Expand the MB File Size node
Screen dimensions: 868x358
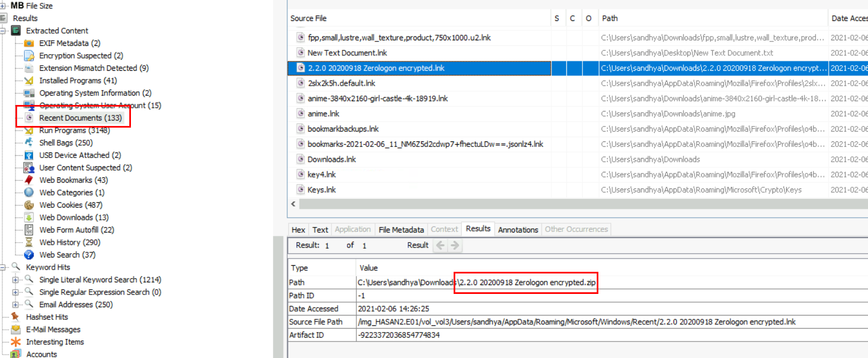pyautogui.click(x=3, y=6)
